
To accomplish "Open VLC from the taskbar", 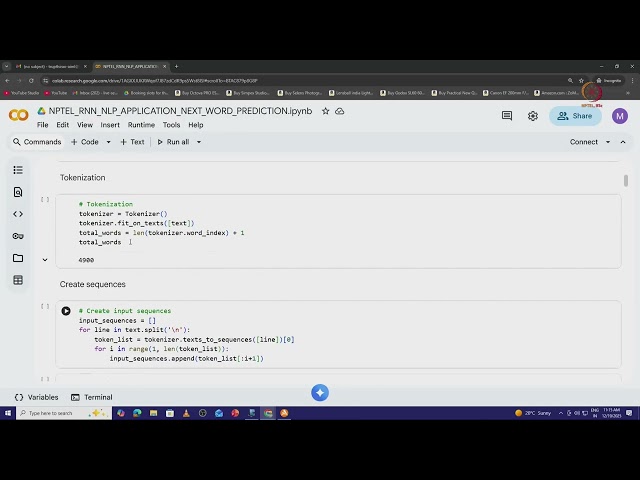I will (x=186, y=413).
